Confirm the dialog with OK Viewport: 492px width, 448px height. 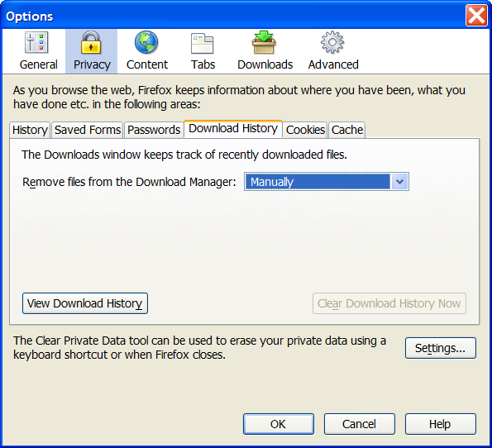tap(279, 424)
